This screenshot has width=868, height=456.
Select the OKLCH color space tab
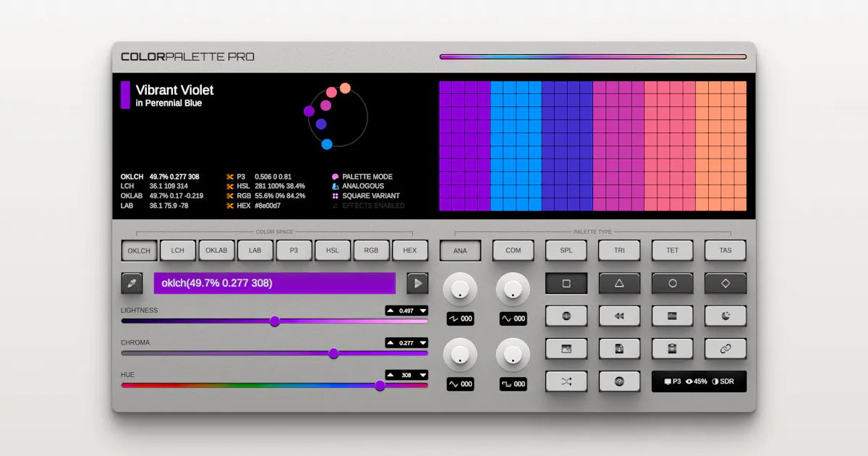(x=139, y=250)
